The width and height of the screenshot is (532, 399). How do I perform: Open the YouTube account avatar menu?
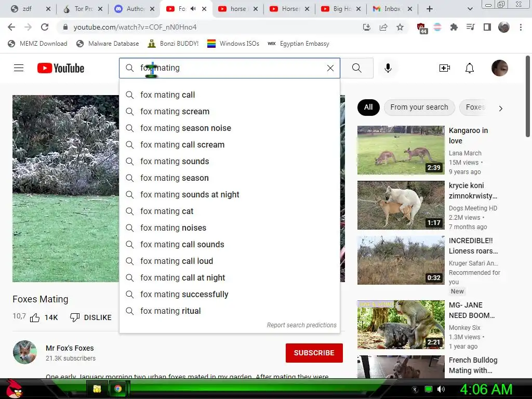pos(500,68)
